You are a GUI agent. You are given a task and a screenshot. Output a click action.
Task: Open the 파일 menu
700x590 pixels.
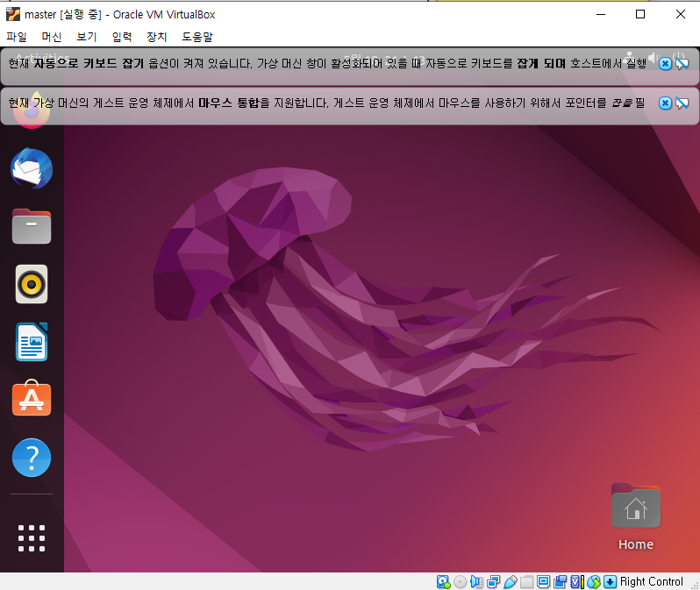coord(17,37)
